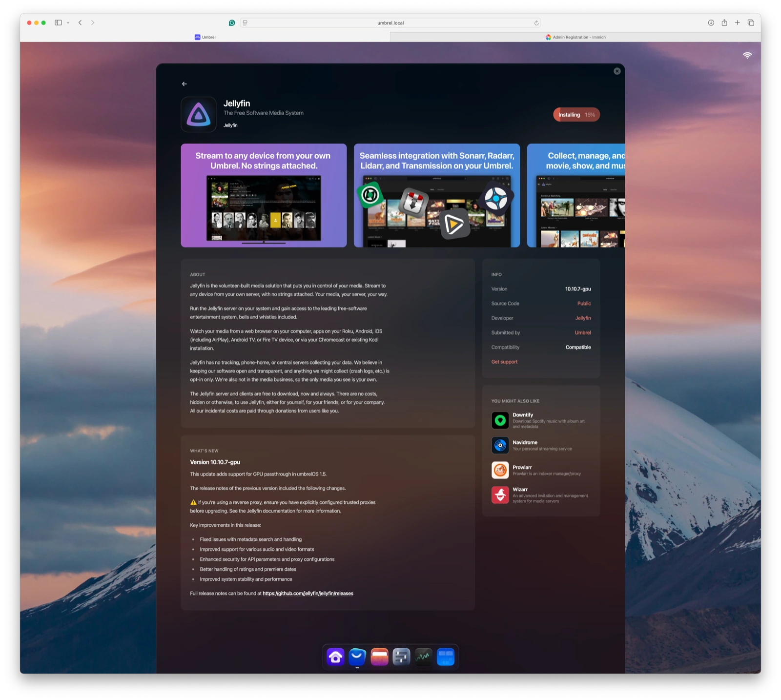Open the Navidrome app icon

500,445
